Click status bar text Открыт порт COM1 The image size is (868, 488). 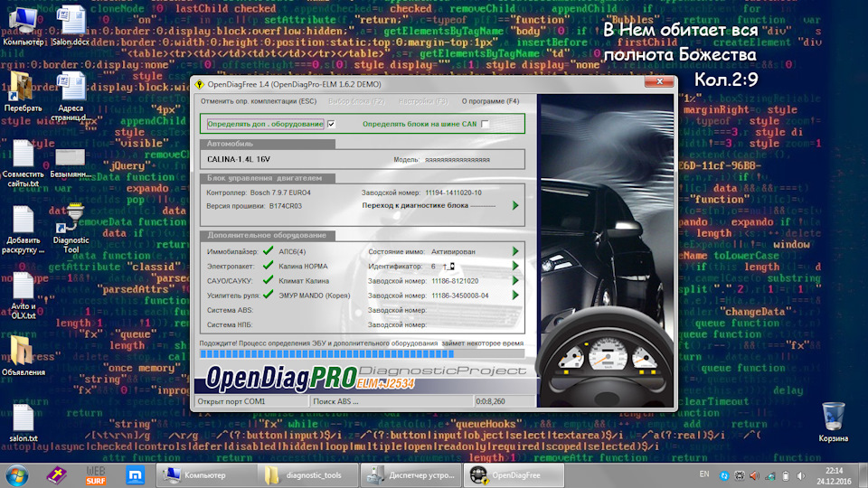[231, 401]
